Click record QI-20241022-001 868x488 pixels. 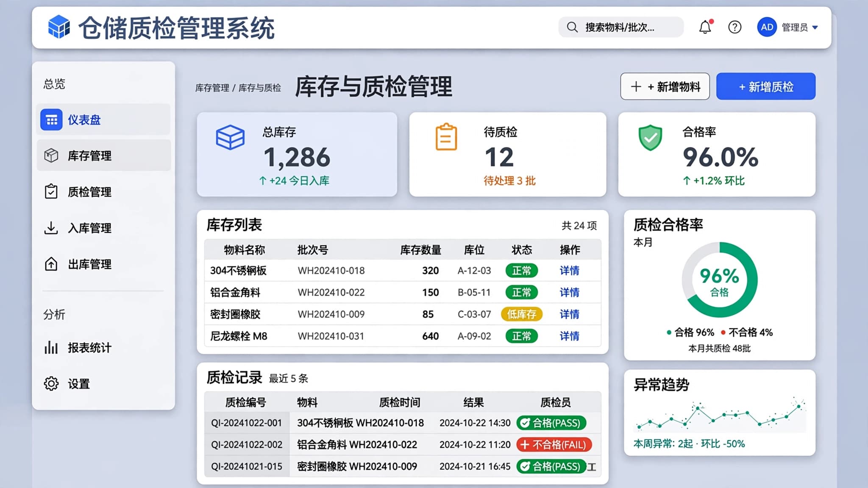pos(246,423)
